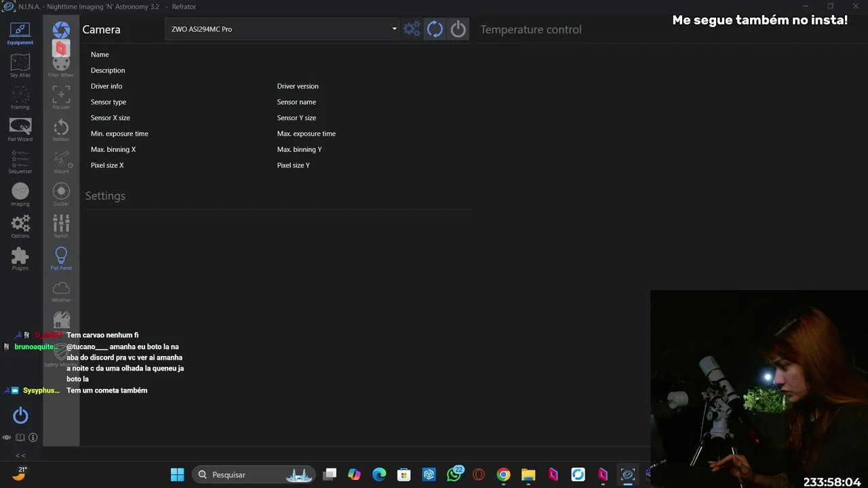This screenshot has width=868, height=488.
Task: Launch Copilot from the taskbar
Action: click(x=355, y=474)
